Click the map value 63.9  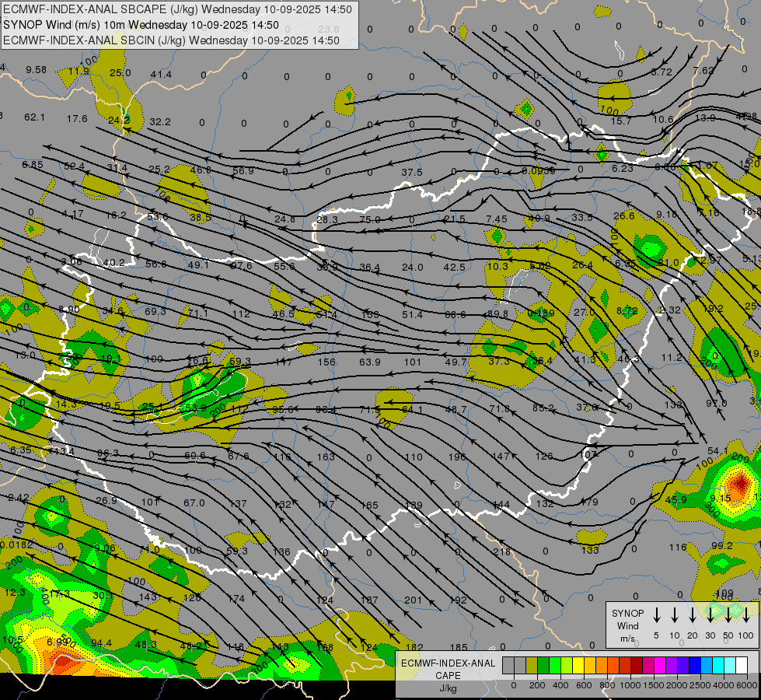pos(370,362)
